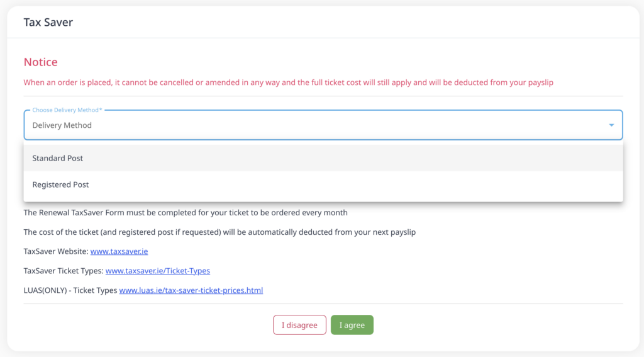Click the "TaxSaver Website:" label text
The width and height of the screenshot is (644, 357).
[56, 251]
